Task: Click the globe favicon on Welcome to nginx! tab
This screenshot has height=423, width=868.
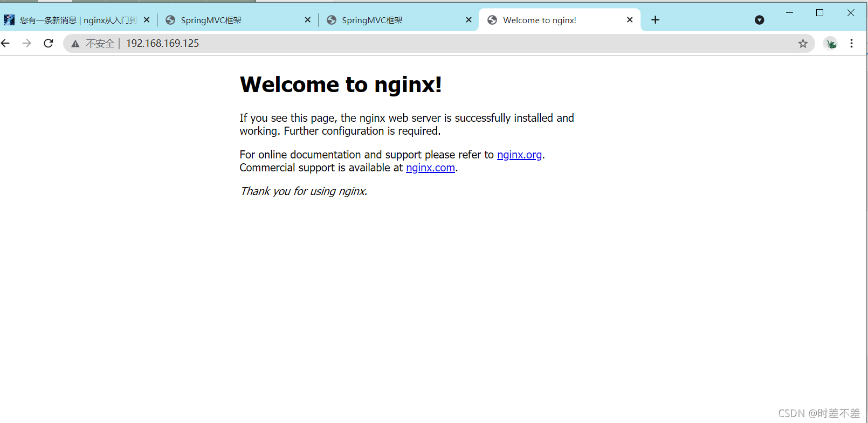Action: point(492,20)
